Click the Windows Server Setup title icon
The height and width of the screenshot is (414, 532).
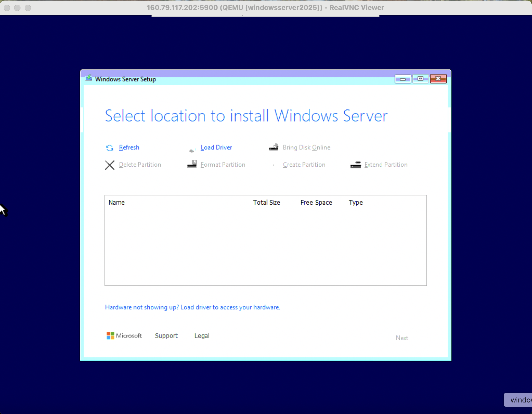point(89,78)
